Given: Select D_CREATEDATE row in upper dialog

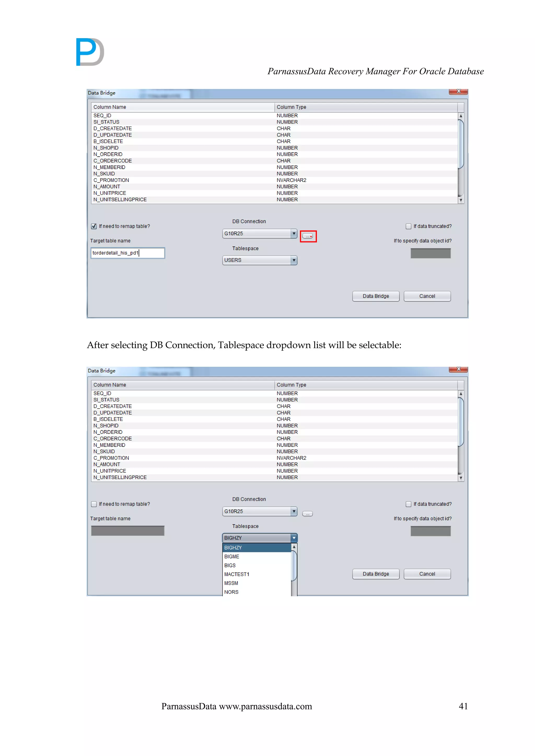Looking at the screenshot, I should point(274,128).
